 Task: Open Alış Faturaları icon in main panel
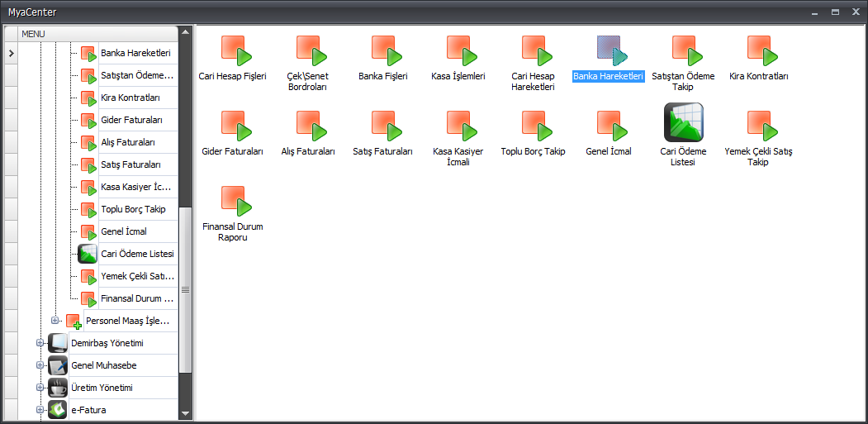coord(311,126)
